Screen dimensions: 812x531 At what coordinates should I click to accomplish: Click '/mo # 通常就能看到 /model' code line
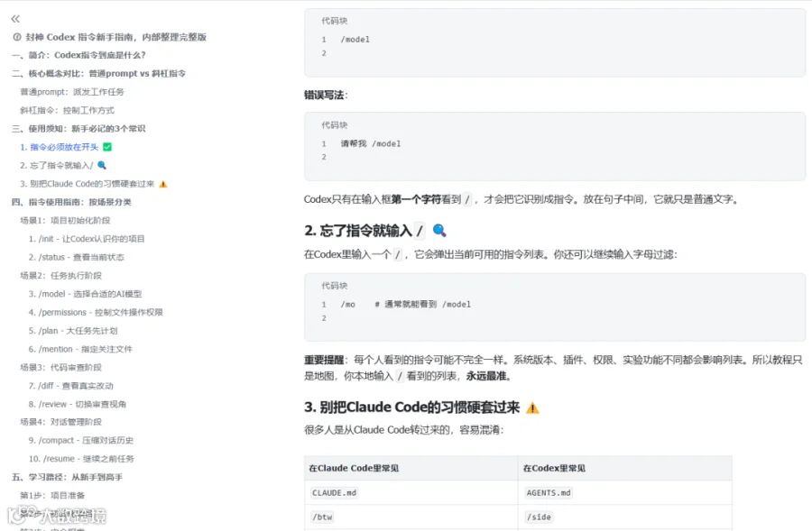point(405,305)
